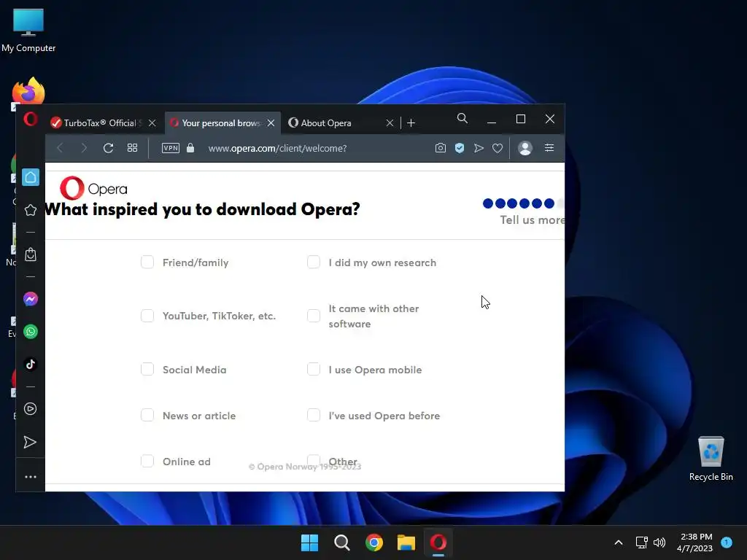Screen dimensions: 747x560
Task: Go to Opera Home in sidebar
Action: click(x=31, y=177)
